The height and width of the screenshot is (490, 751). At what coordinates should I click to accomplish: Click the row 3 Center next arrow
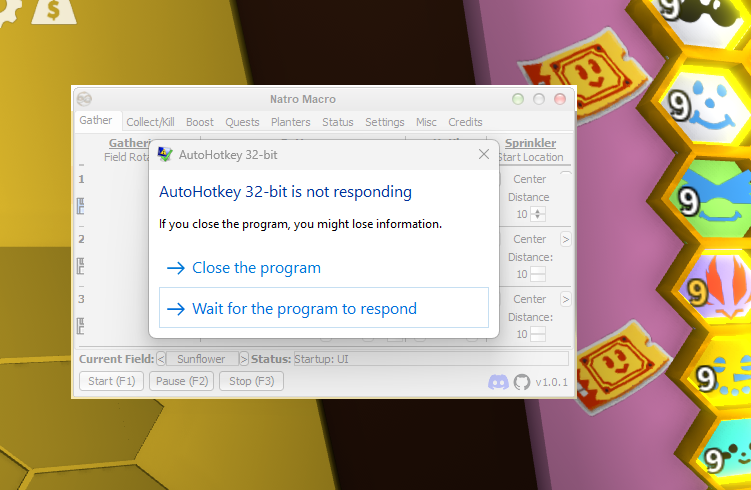[566, 299]
